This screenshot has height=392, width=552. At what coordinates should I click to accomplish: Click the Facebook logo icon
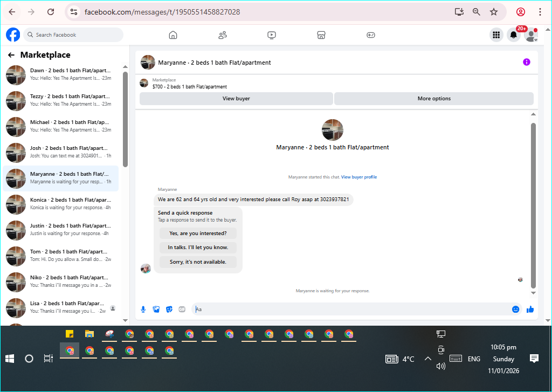coord(13,35)
